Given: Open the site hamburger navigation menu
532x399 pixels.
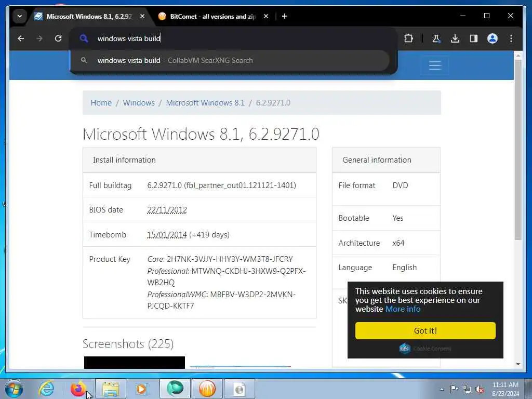Looking at the screenshot, I should (x=435, y=65).
